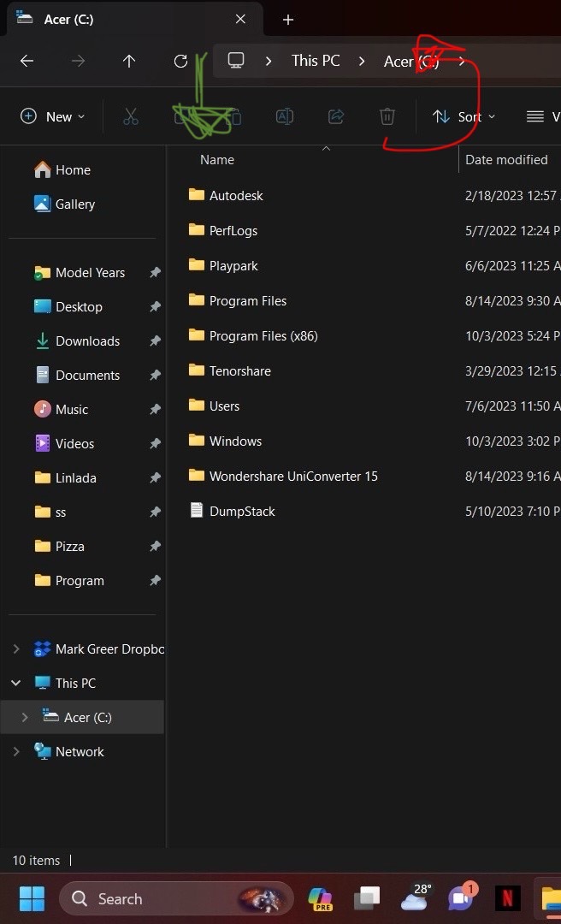Open the ss pinned folder
Screen dimensions: 561x924
50,512
